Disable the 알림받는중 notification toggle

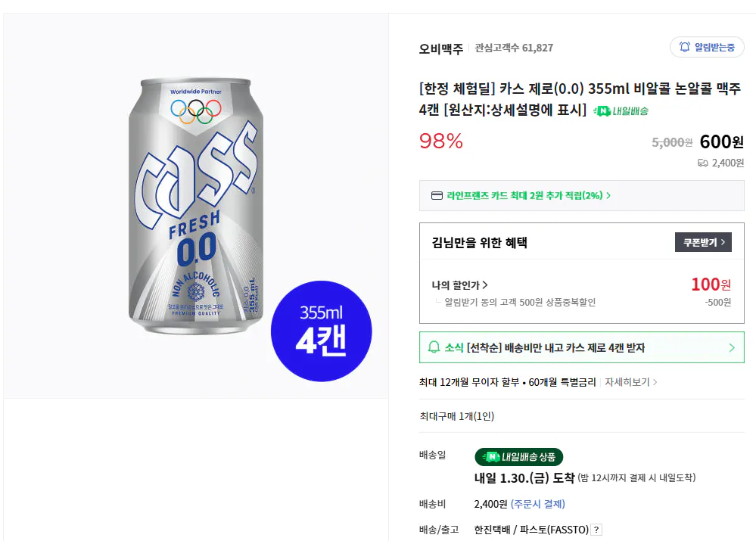click(707, 46)
